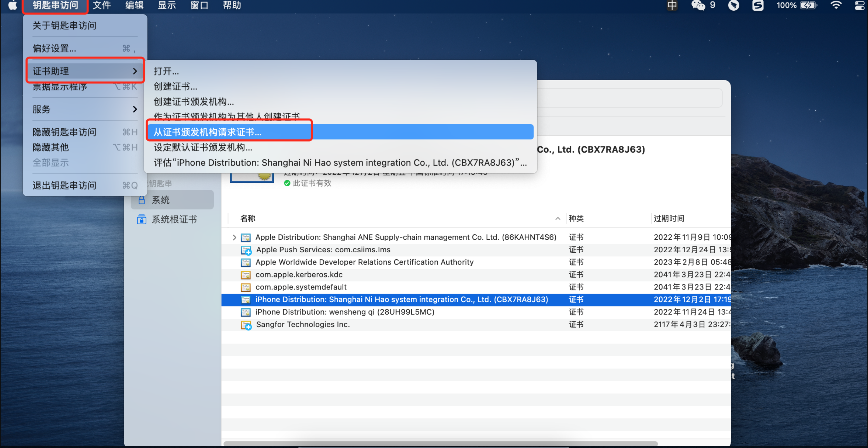Open the Wi-Fi status icon
Image resolution: width=868 pixels, height=448 pixels.
pyautogui.click(x=836, y=5)
